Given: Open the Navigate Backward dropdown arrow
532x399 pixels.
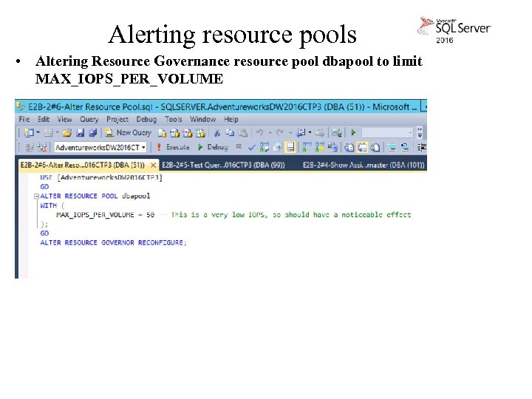Looking at the screenshot, I should tap(310, 132).
